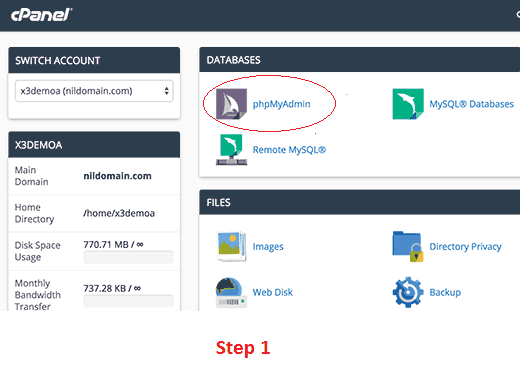This screenshot has width=525, height=372.
Task: Select the /home/x3demoa directory text
Action: click(119, 213)
